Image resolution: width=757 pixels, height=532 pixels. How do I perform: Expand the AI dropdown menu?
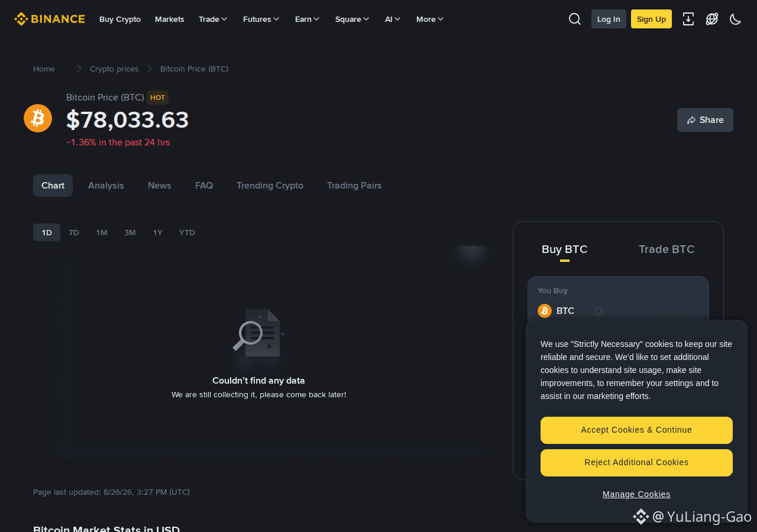pos(393,19)
